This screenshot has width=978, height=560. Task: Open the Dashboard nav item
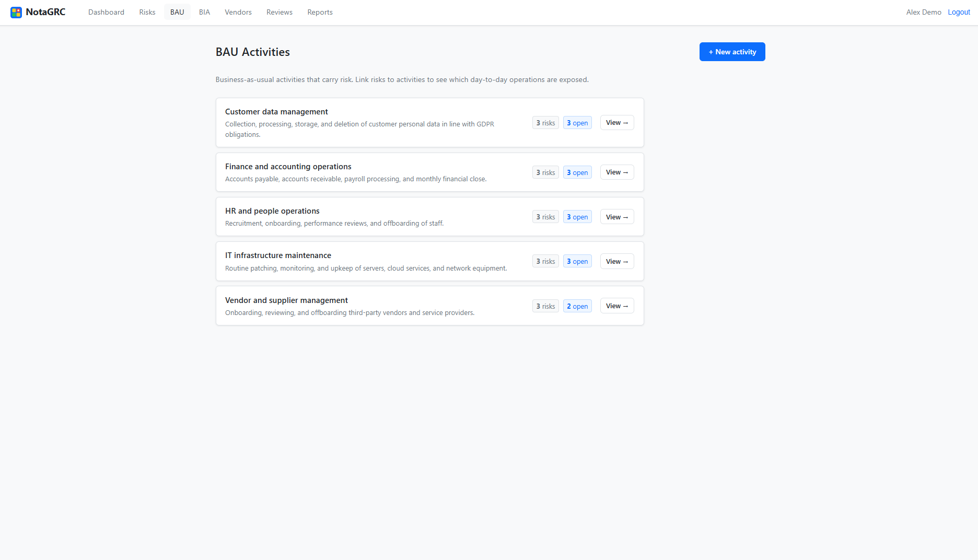point(106,12)
